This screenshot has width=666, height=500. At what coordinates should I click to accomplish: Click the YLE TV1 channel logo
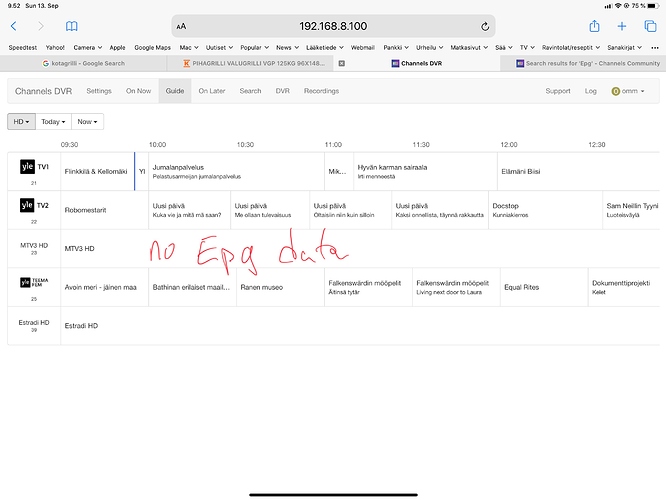[33, 167]
